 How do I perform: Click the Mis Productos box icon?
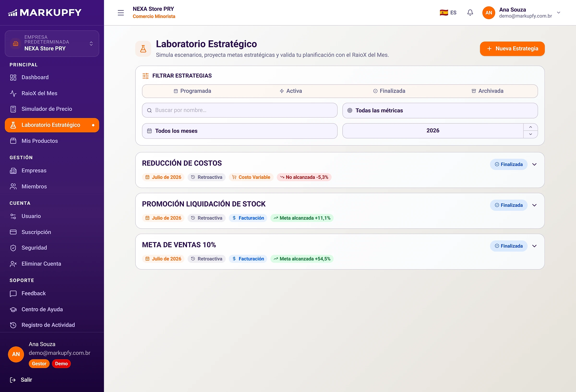pyautogui.click(x=13, y=141)
